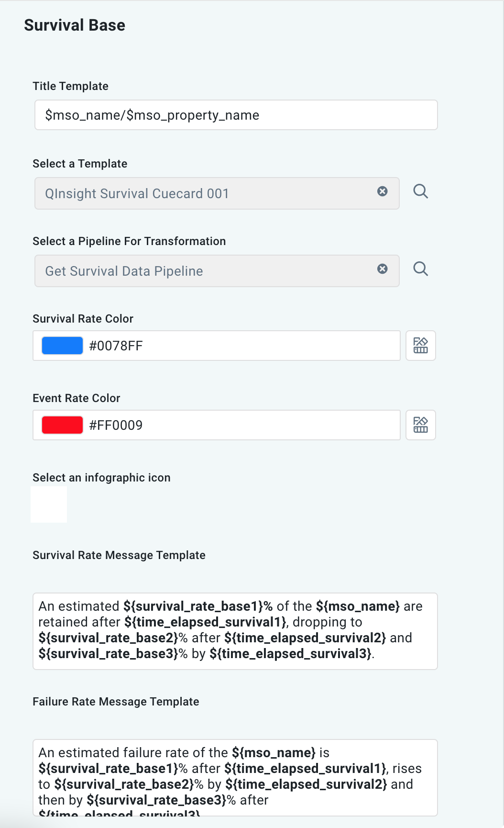Edit the Title Template field
504x828 pixels.
pos(236,115)
